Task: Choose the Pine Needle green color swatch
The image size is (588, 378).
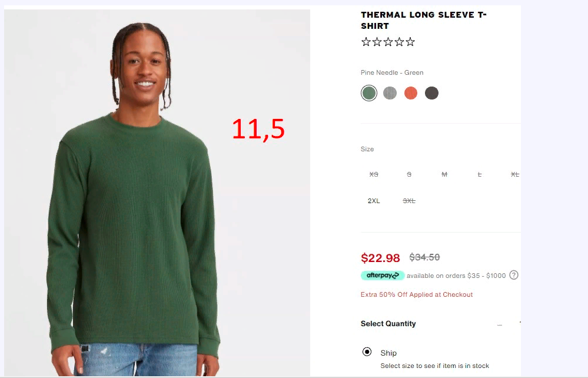Action: pos(369,93)
